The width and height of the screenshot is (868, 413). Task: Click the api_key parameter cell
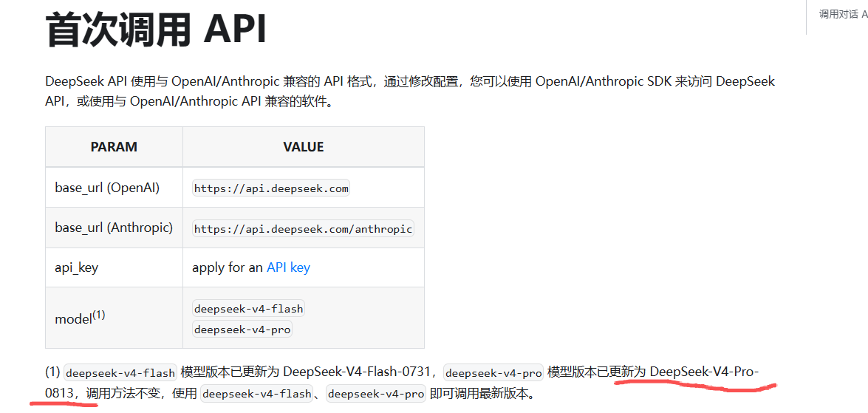click(114, 267)
